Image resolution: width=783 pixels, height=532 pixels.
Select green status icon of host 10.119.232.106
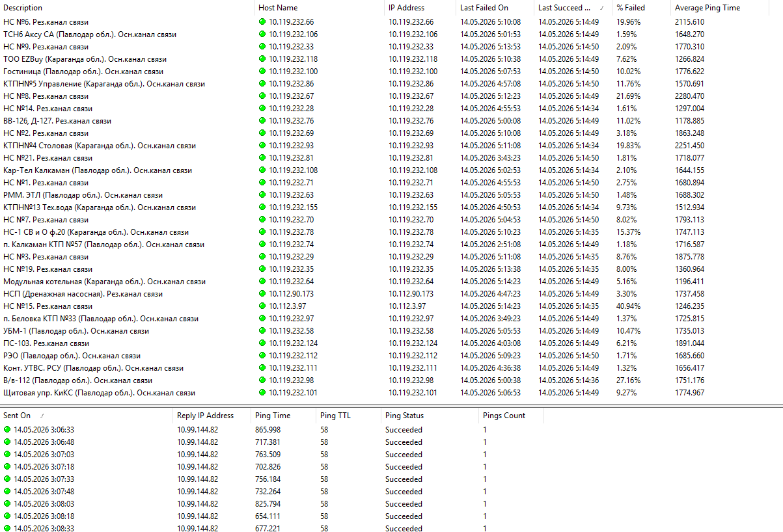point(262,34)
